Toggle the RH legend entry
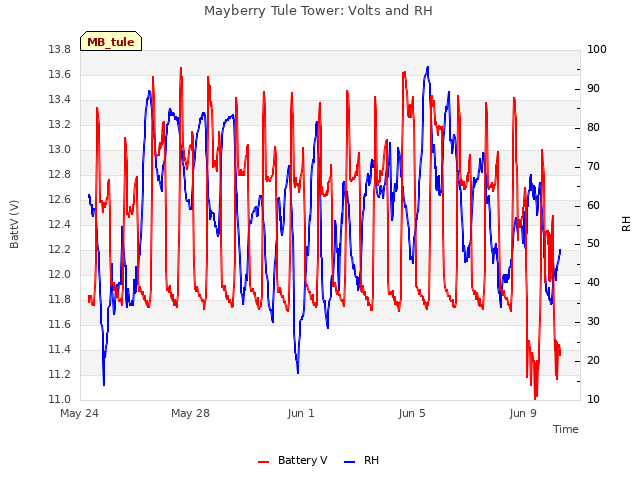 click(362, 460)
